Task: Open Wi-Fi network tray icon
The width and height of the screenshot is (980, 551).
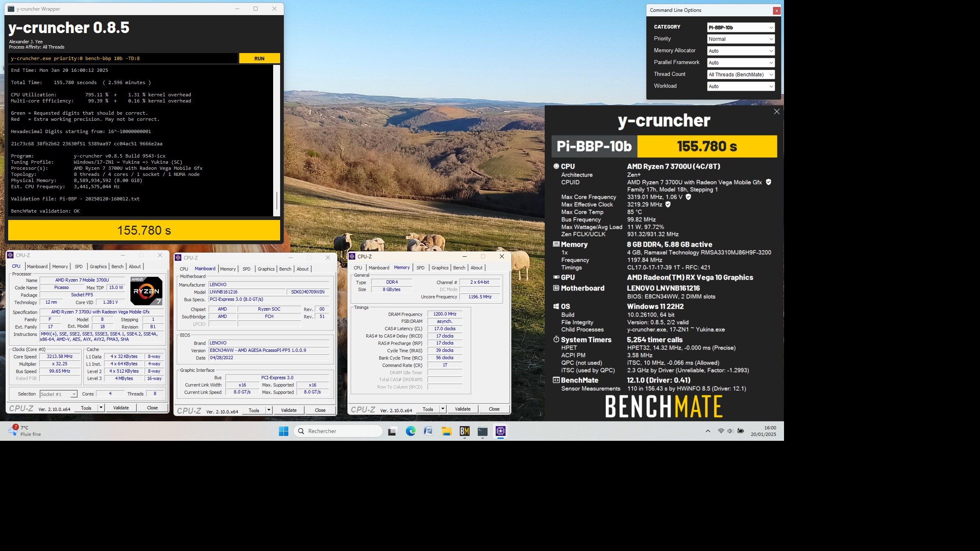Action: 721,431
